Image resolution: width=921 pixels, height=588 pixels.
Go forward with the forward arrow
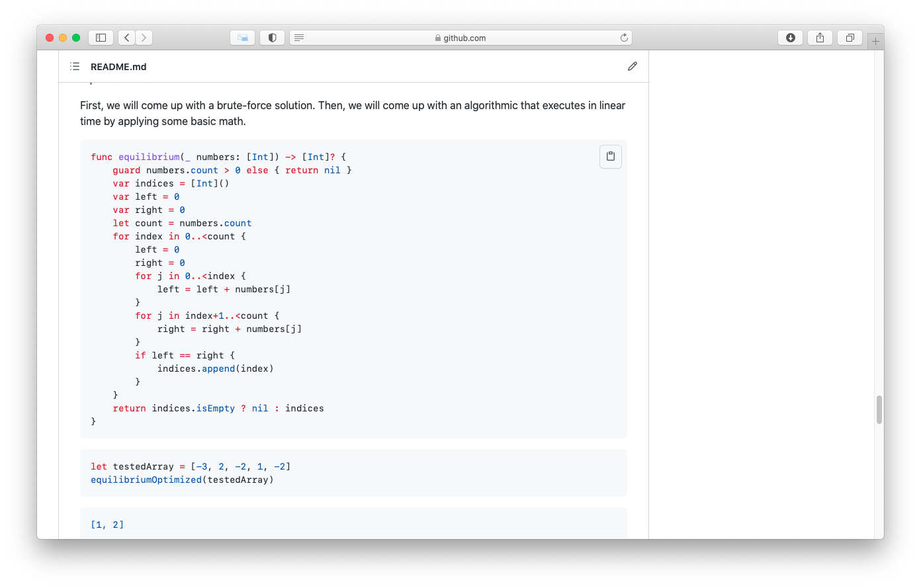click(144, 38)
